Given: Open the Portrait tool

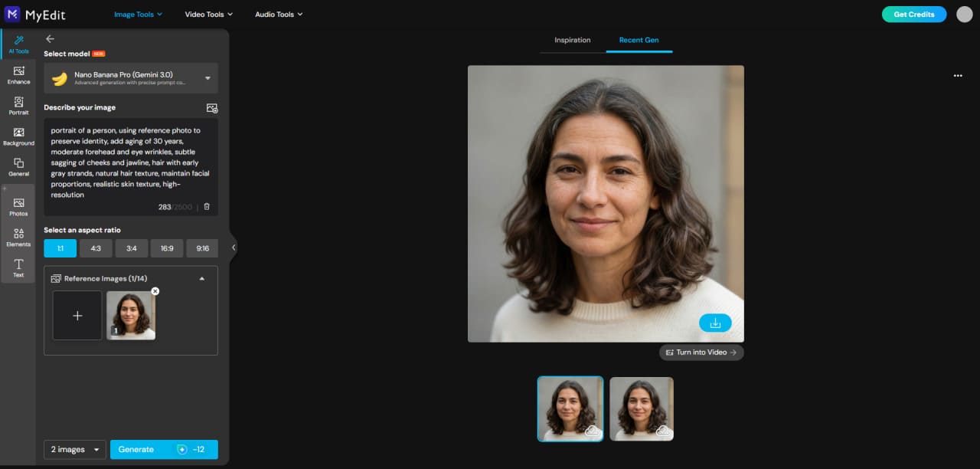Looking at the screenshot, I should [x=18, y=106].
